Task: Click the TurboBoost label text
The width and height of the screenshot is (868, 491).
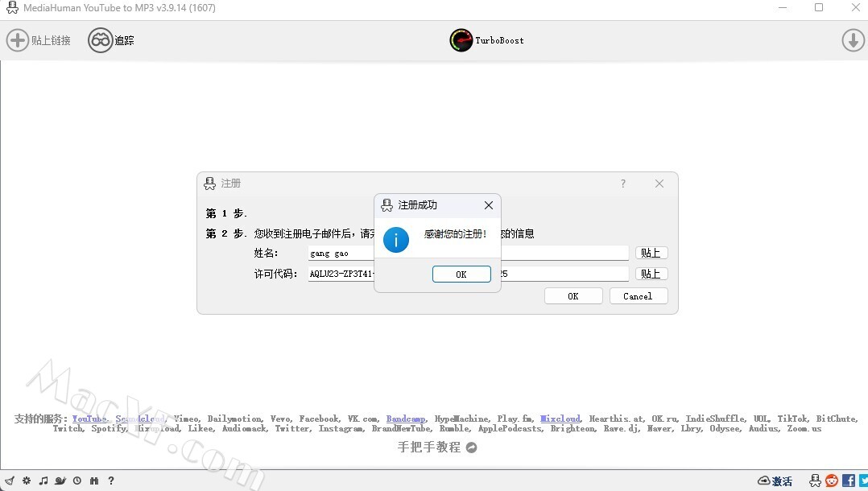Action: 499,40
